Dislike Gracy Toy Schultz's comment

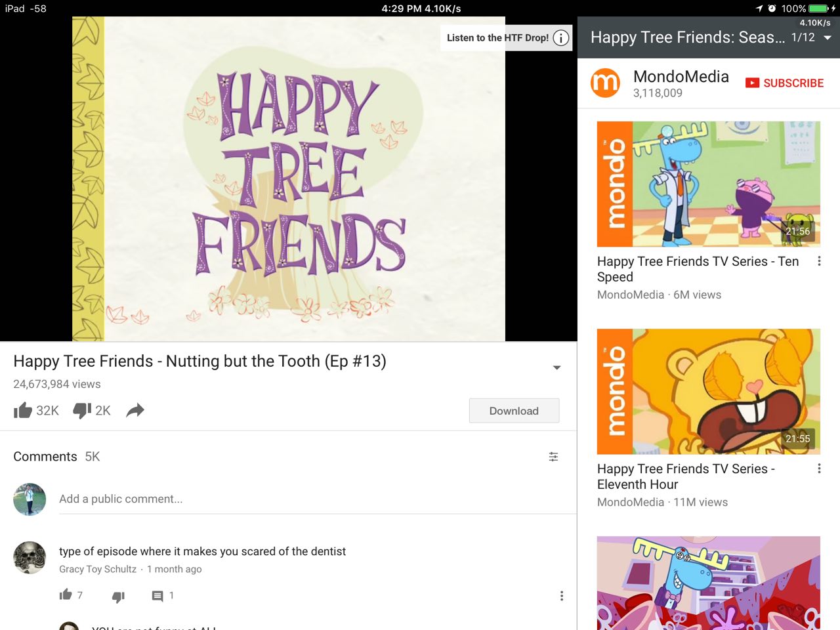[118, 597]
